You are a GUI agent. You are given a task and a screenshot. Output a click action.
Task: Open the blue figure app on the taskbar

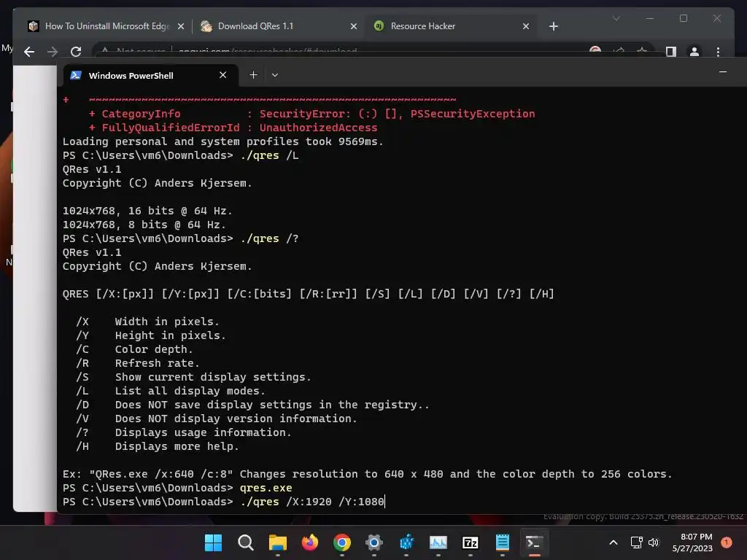click(x=406, y=542)
